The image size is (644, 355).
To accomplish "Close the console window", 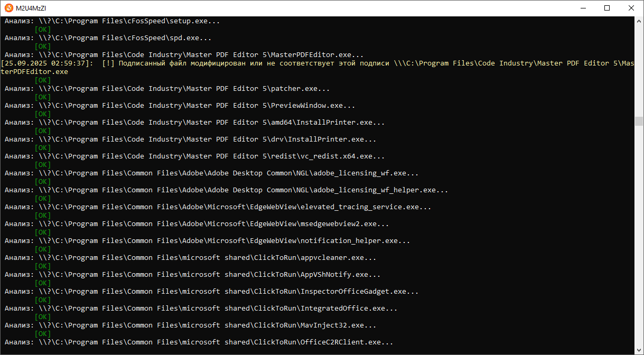I will coord(632,8).
